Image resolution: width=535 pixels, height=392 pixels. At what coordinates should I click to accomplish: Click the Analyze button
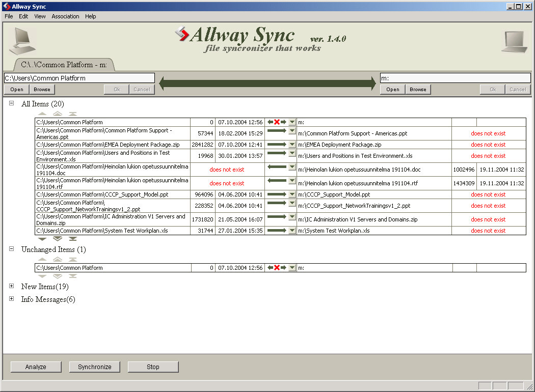point(36,367)
